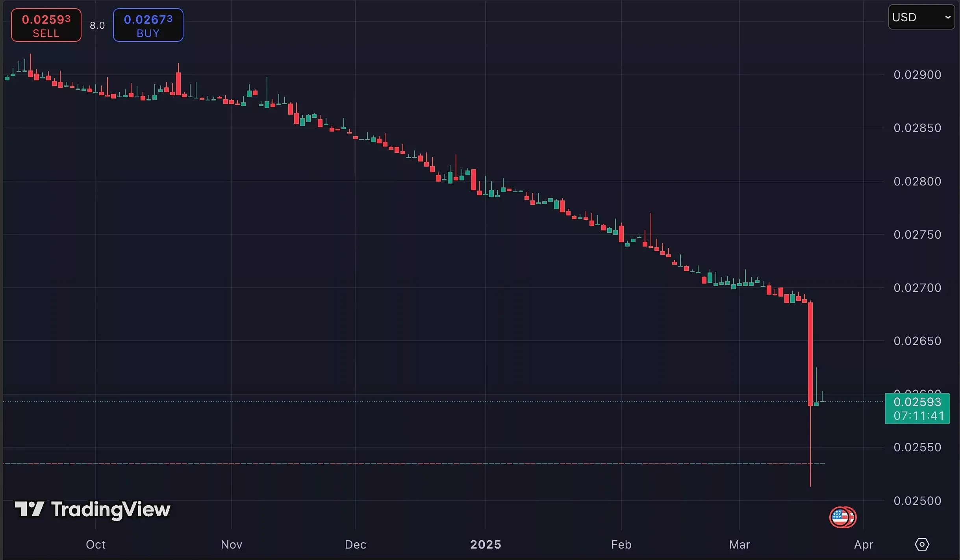Image resolution: width=960 pixels, height=560 pixels.
Task: Click the Apr label on time axis
Action: click(x=864, y=545)
